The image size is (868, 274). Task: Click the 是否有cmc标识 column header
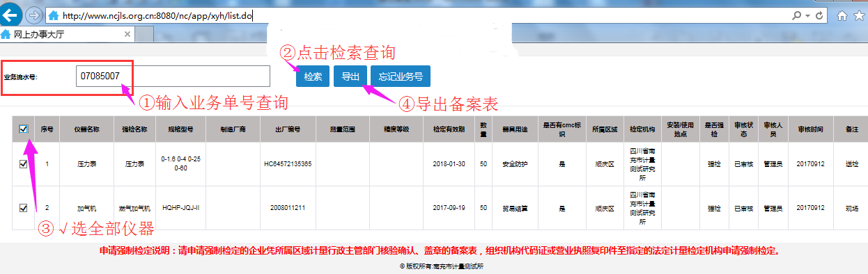[x=561, y=129]
